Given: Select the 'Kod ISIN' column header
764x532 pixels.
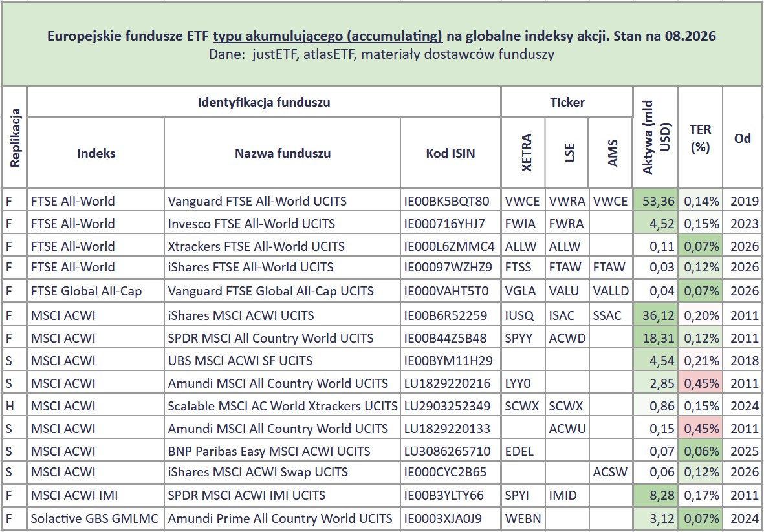Looking at the screenshot, I should click(450, 153).
